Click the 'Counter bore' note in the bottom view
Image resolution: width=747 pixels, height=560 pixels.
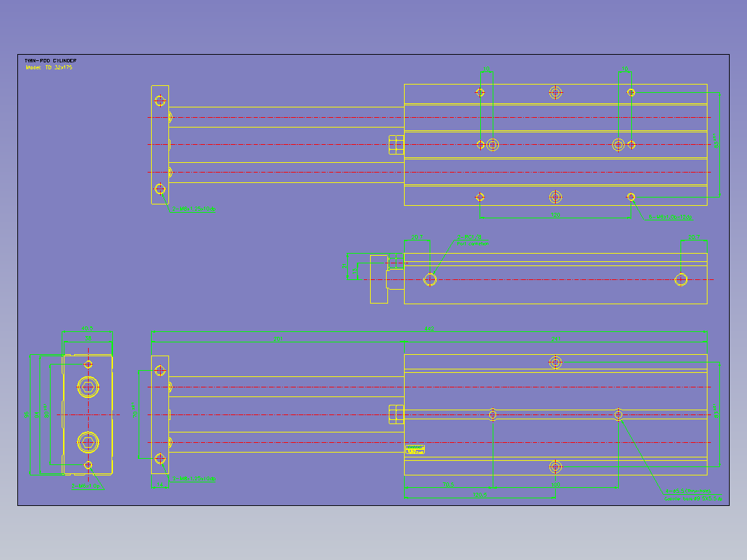[693, 498]
